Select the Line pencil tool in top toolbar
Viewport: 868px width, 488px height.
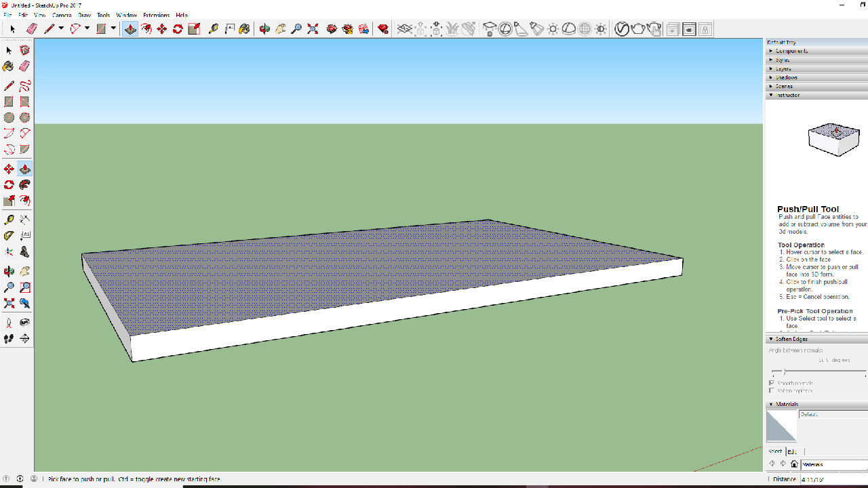tap(49, 29)
